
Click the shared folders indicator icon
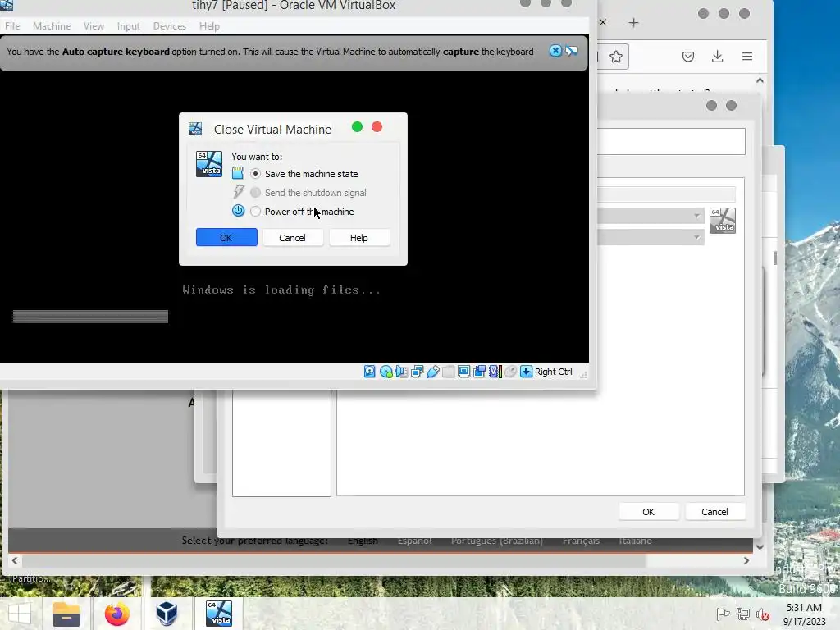(449, 372)
